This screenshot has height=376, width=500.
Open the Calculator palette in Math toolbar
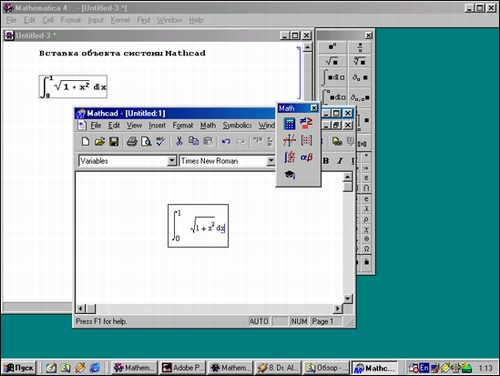click(289, 124)
